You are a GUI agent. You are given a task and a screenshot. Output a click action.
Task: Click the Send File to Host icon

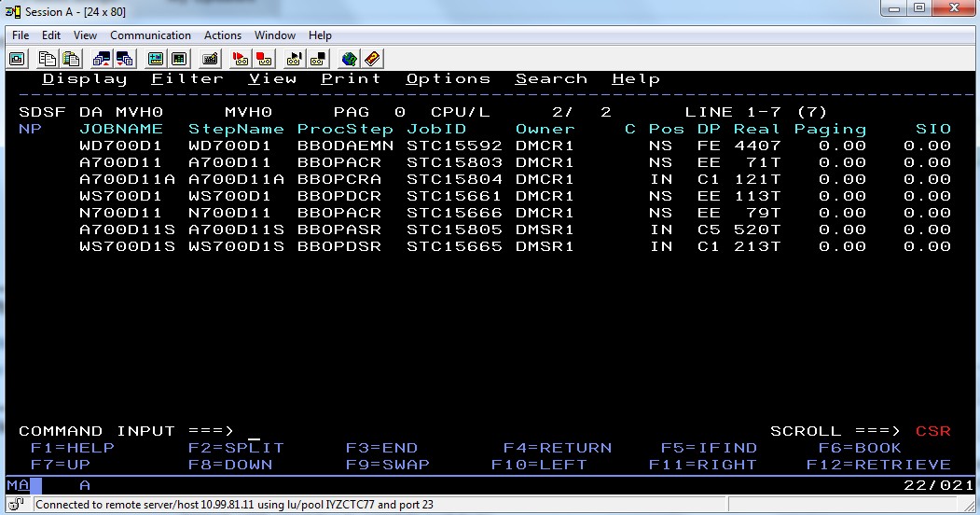[102, 59]
